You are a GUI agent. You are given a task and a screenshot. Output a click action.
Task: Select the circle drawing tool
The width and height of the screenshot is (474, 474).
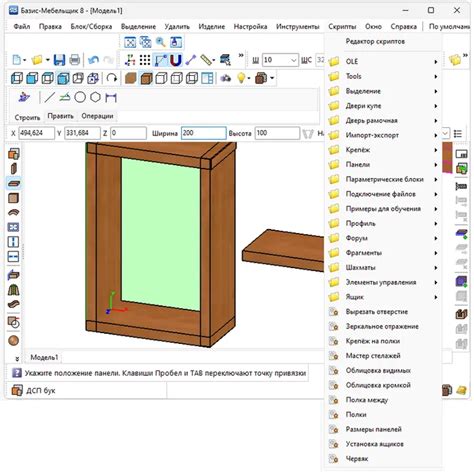pos(80,97)
